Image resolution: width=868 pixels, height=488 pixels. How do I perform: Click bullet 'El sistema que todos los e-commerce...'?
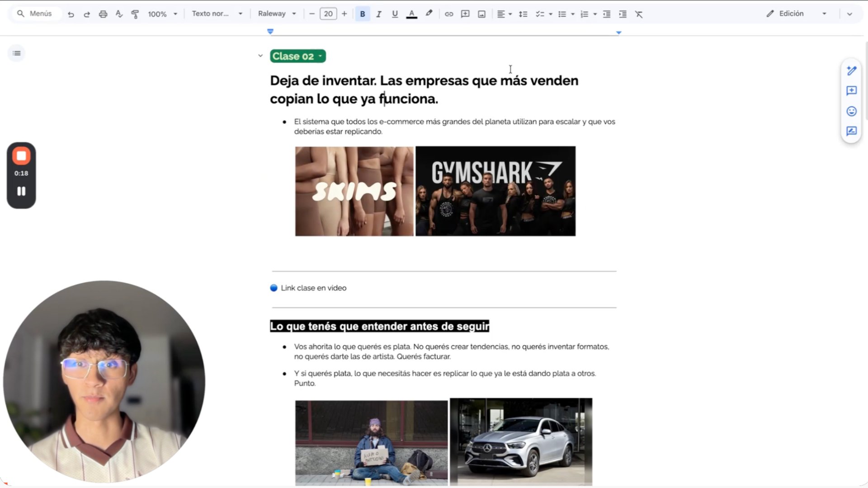(x=454, y=127)
